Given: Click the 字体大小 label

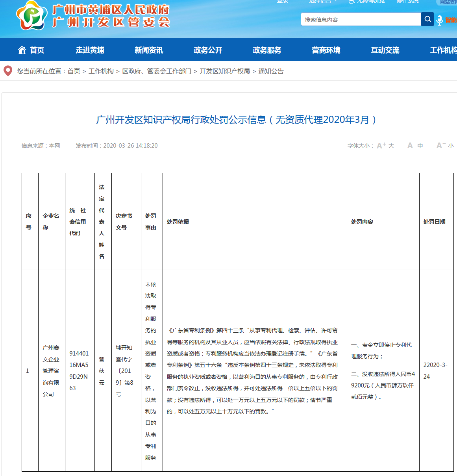Looking at the screenshot, I should [361, 146].
